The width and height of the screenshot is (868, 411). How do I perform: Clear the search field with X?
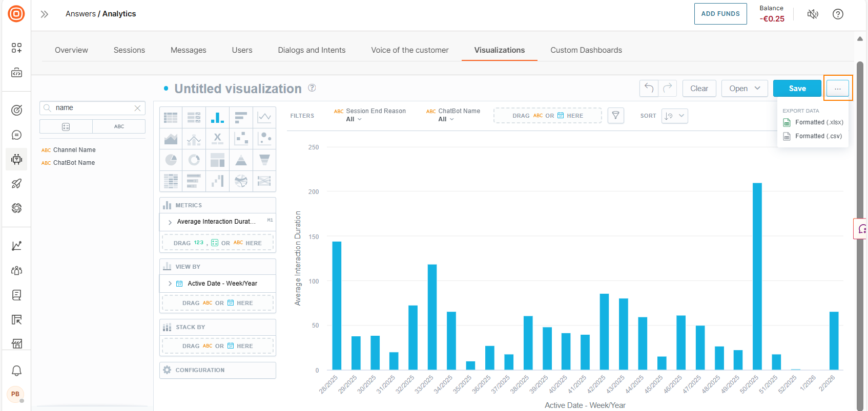click(x=137, y=108)
